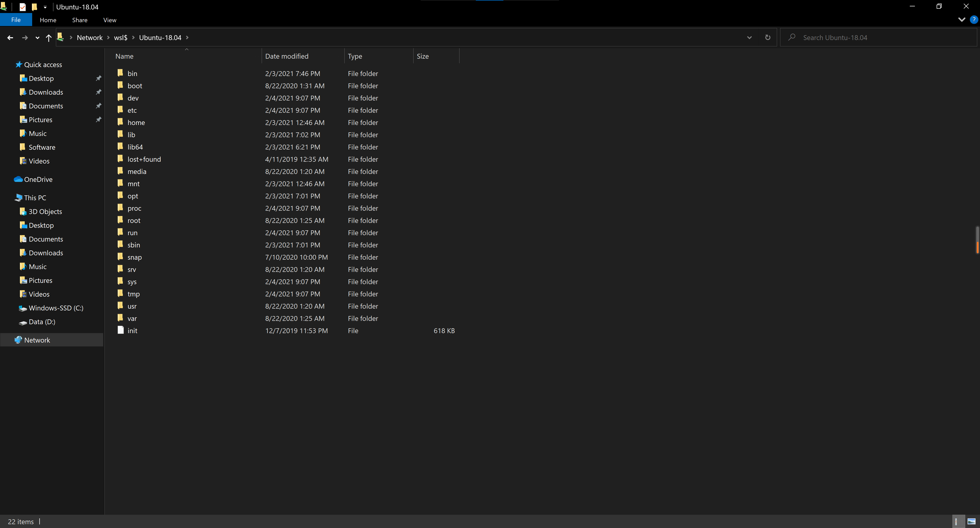Expand the chevron after Network breadcrumb
The image size is (980, 528).
coord(108,38)
